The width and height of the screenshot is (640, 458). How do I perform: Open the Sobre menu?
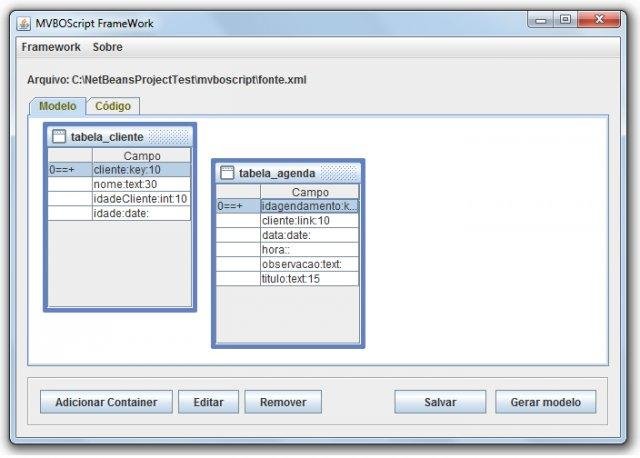click(107, 47)
